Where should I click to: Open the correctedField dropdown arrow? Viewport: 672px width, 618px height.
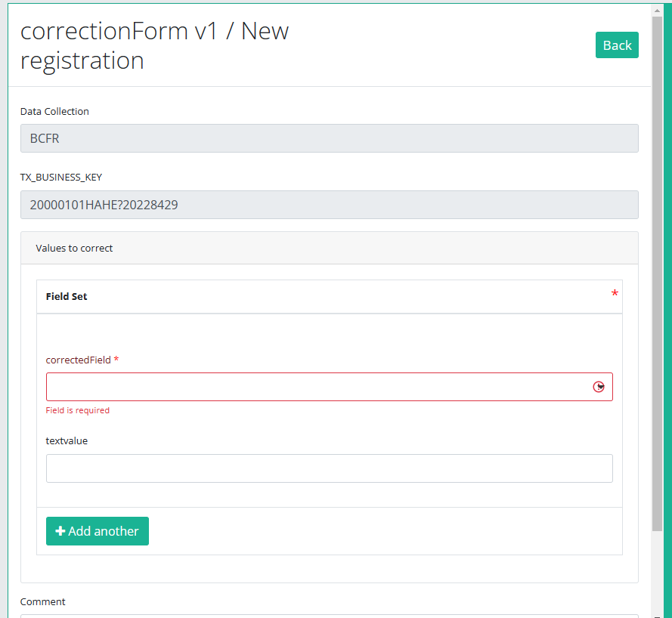599,387
